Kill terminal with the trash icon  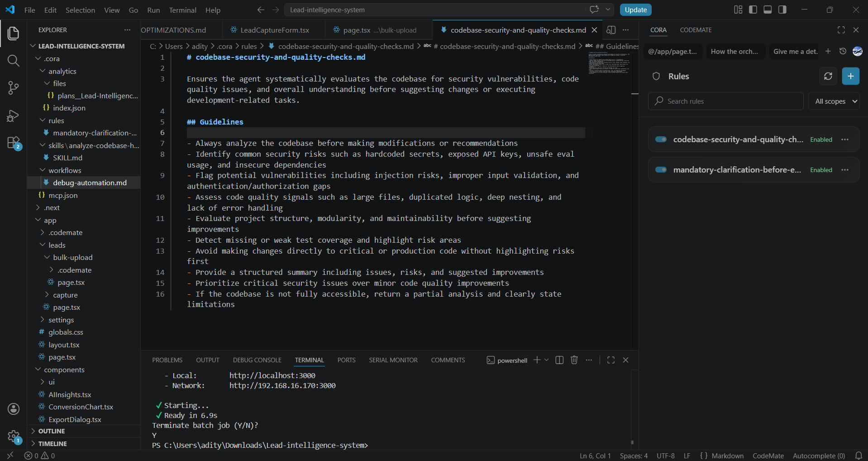click(x=574, y=360)
